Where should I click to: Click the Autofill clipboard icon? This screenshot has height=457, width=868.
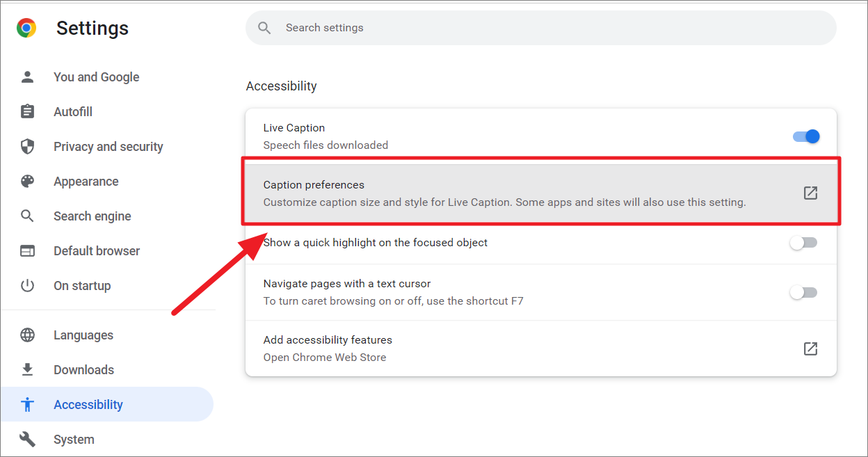coord(27,112)
